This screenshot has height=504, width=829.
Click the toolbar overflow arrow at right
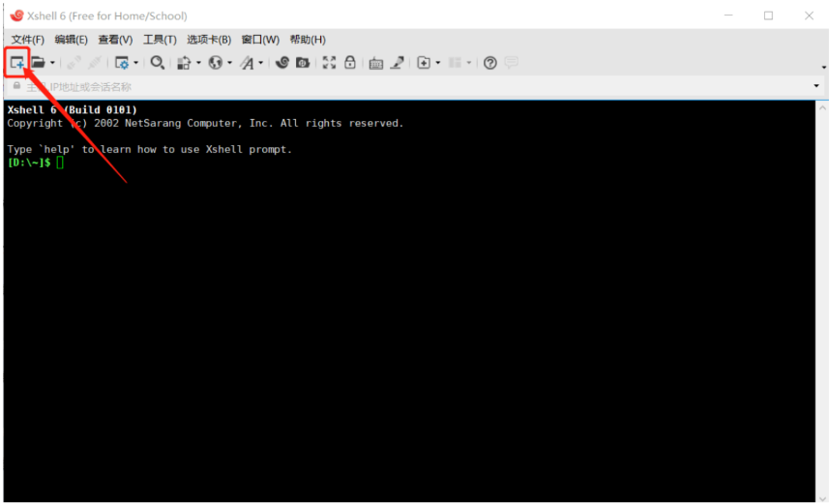[x=824, y=67]
